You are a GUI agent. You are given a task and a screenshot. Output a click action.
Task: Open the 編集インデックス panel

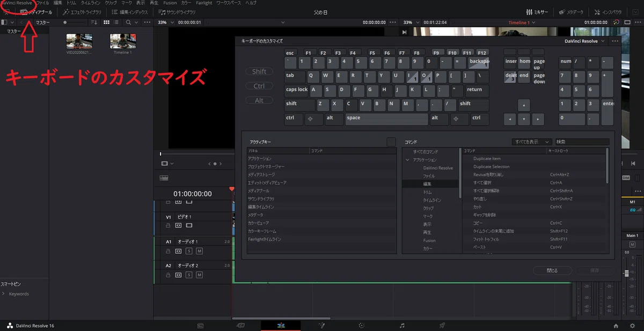[129, 12]
